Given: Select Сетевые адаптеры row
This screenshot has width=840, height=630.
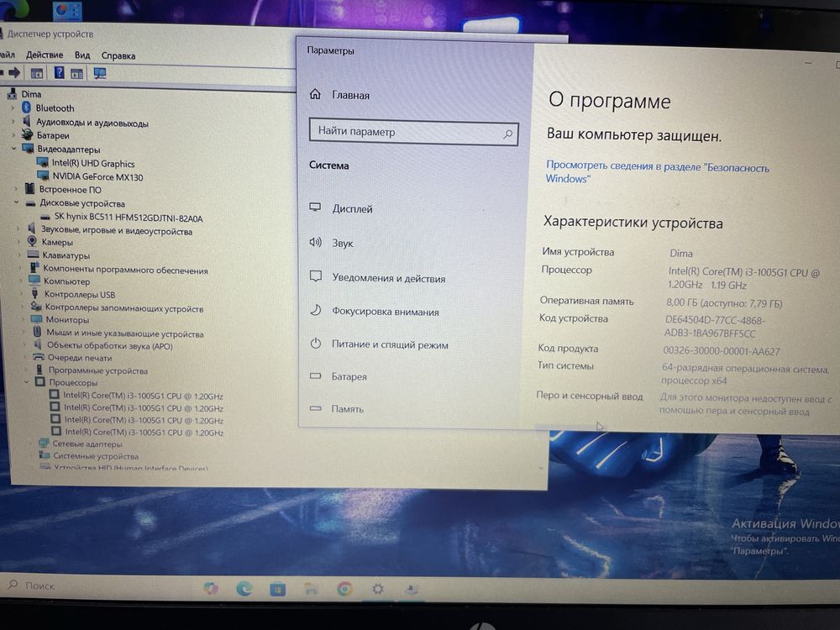Looking at the screenshot, I should coord(87,444).
